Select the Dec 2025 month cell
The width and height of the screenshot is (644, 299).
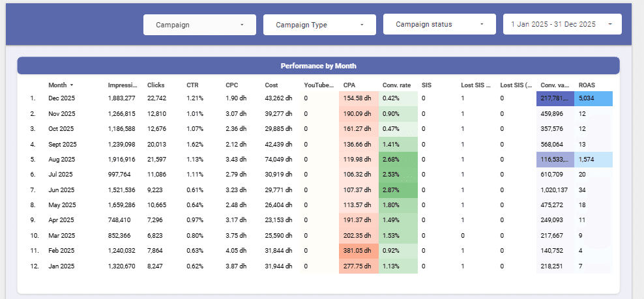click(x=61, y=98)
